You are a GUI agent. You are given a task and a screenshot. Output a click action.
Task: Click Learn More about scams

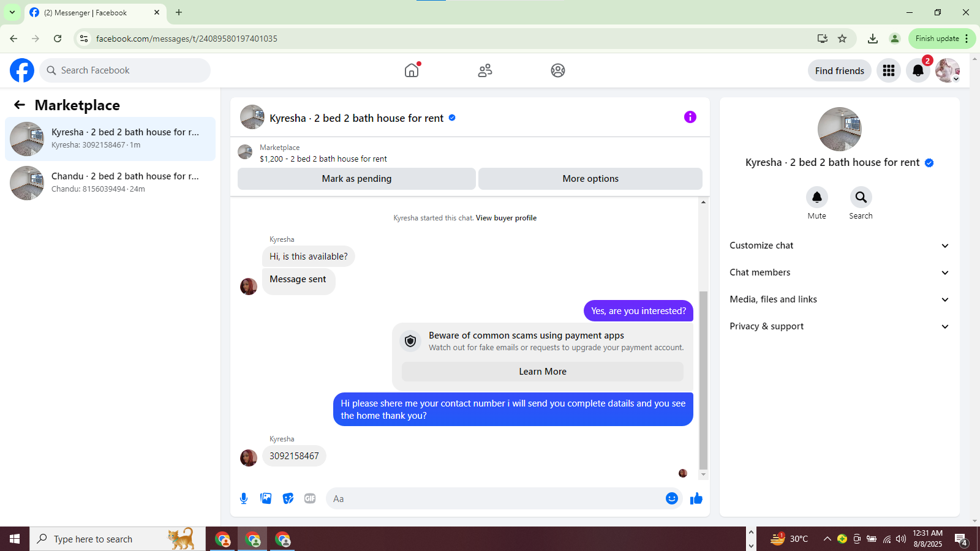[543, 372]
